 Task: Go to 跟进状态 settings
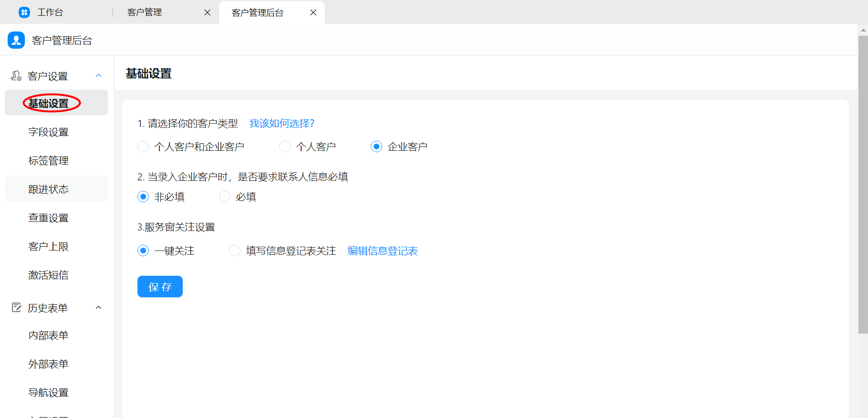(x=56, y=189)
